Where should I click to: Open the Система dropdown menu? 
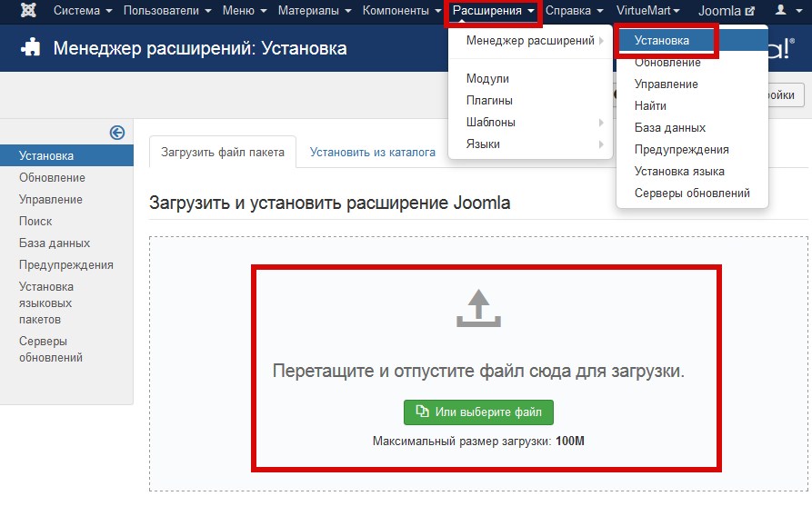83,10
